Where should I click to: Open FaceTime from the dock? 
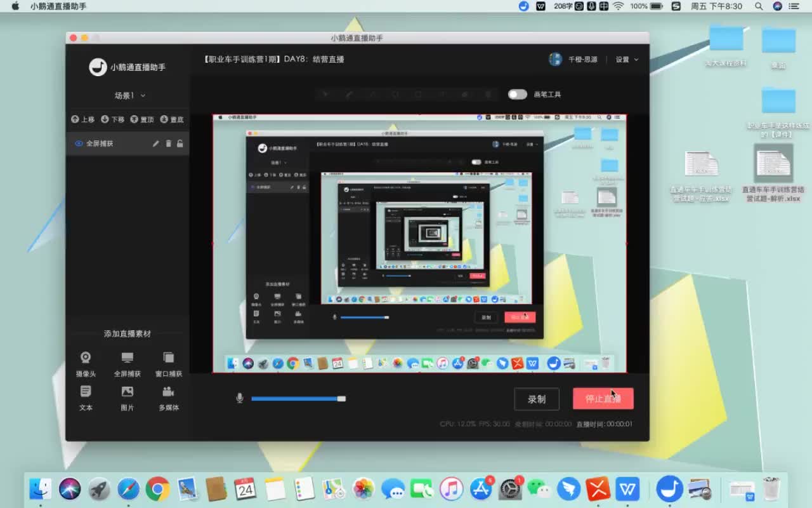coord(422,489)
